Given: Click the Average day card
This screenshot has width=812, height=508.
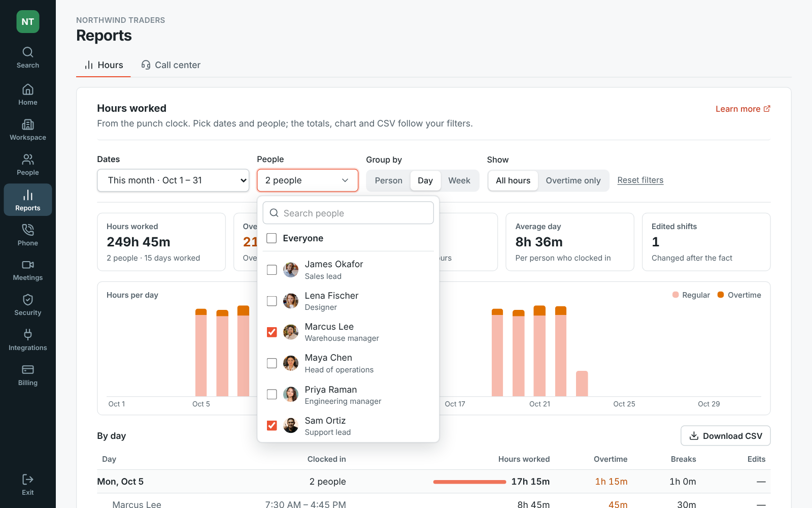Looking at the screenshot, I should (x=570, y=242).
